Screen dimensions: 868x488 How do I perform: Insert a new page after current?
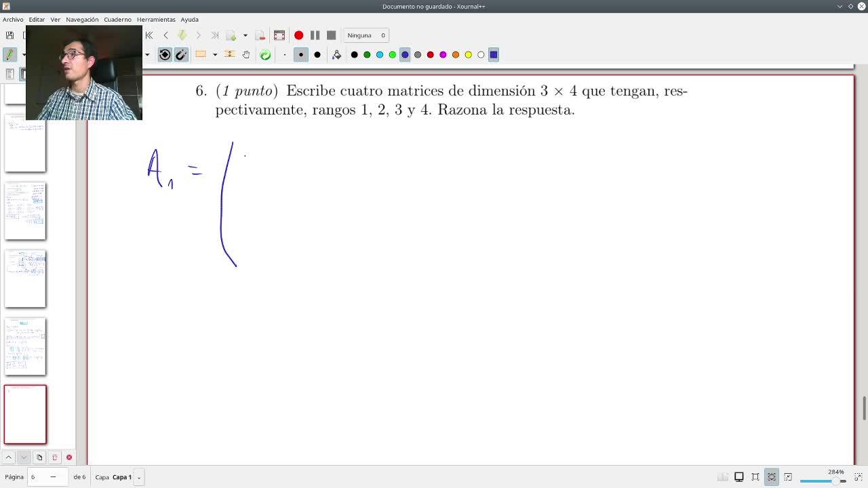click(231, 35)
